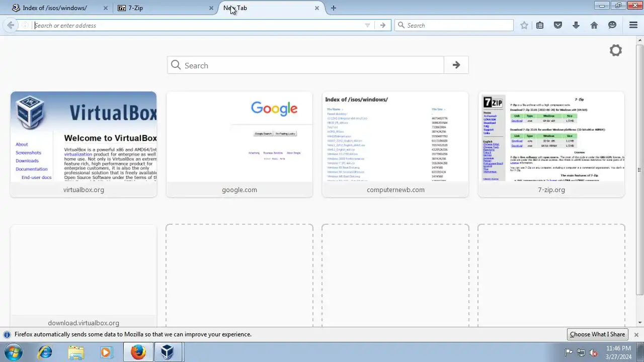Launch Internet Explorer from taskbar
The height and width of the screenshot is (362, 644).
click(45, 352)
